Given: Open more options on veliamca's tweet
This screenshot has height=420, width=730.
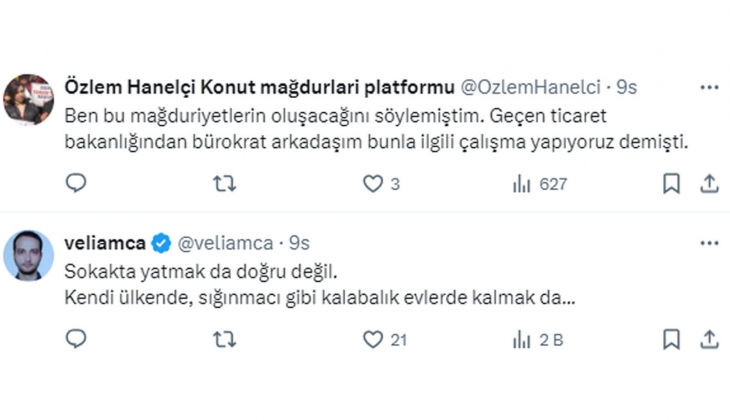Looking at the screenshot, I should tap(709, 243).
